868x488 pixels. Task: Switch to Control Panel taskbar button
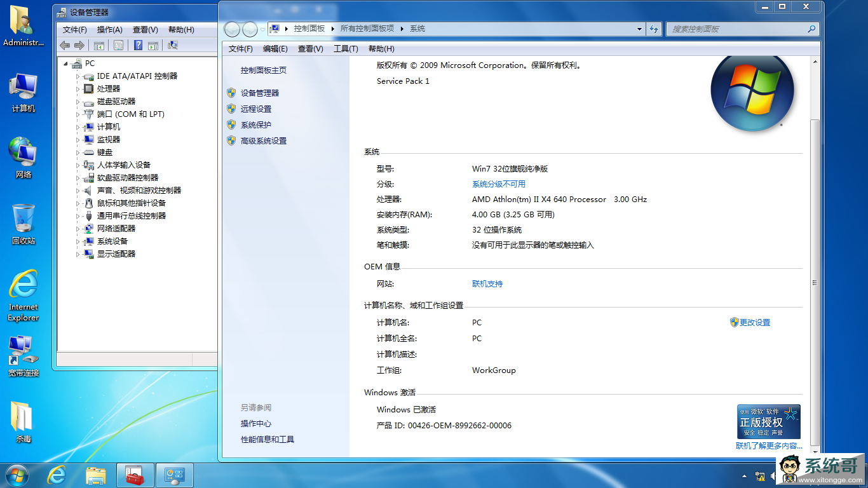click(x=174, y=475)
